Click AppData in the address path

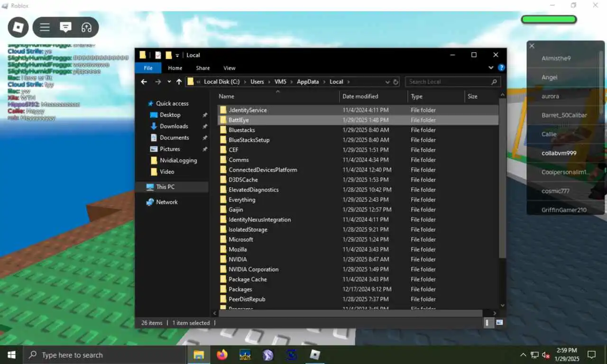(x=308, y=82)
